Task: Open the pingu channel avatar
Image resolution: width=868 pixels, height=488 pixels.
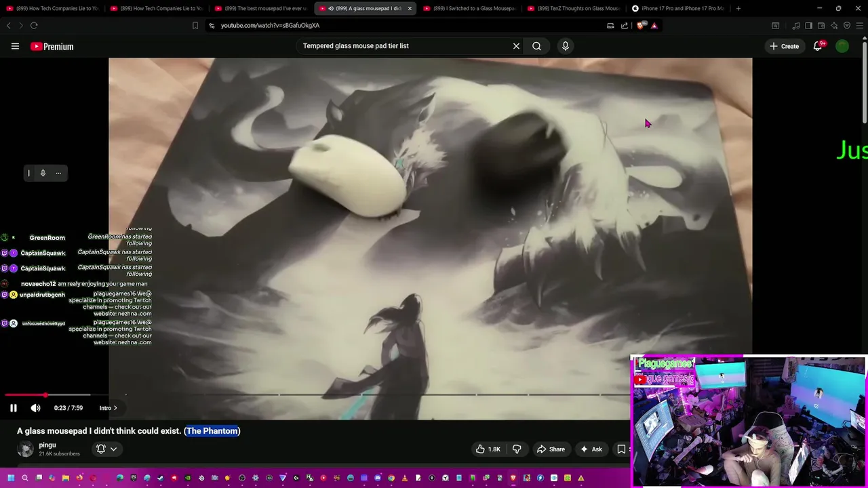Action: (x=25, y=449)
